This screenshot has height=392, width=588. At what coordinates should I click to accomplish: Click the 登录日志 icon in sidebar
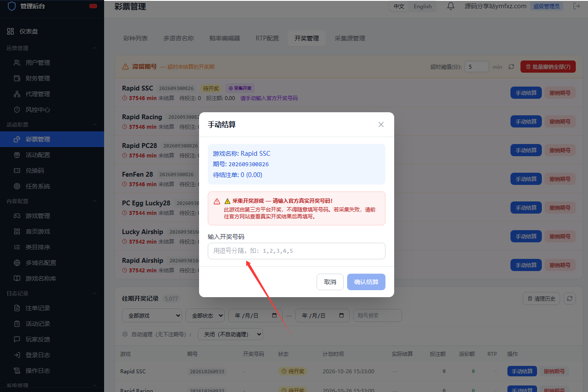(17, 355)
